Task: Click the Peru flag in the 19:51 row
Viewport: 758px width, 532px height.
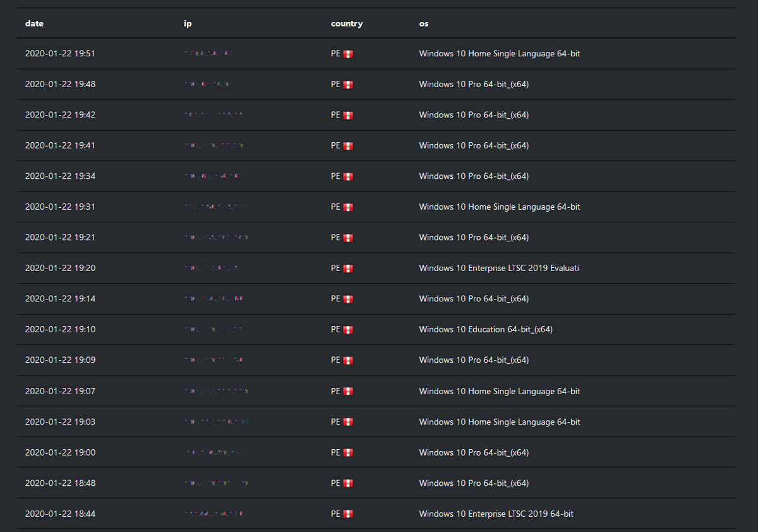Action: [x=348, y=54]
